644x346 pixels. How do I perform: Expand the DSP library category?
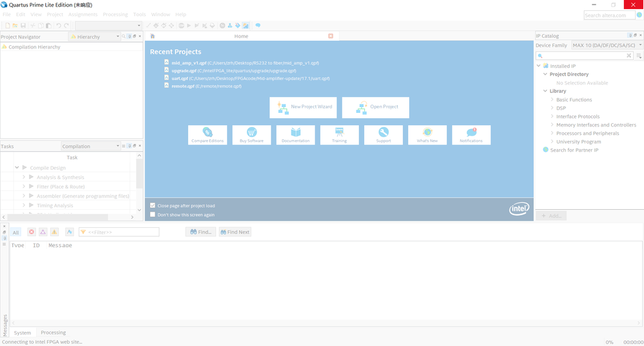[552, 108]
